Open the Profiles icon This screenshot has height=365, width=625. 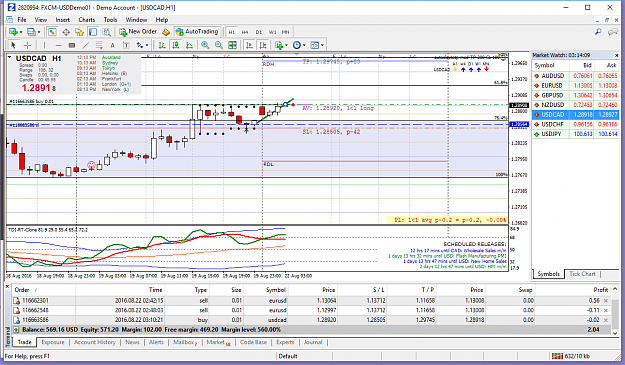tap(31, 32)
